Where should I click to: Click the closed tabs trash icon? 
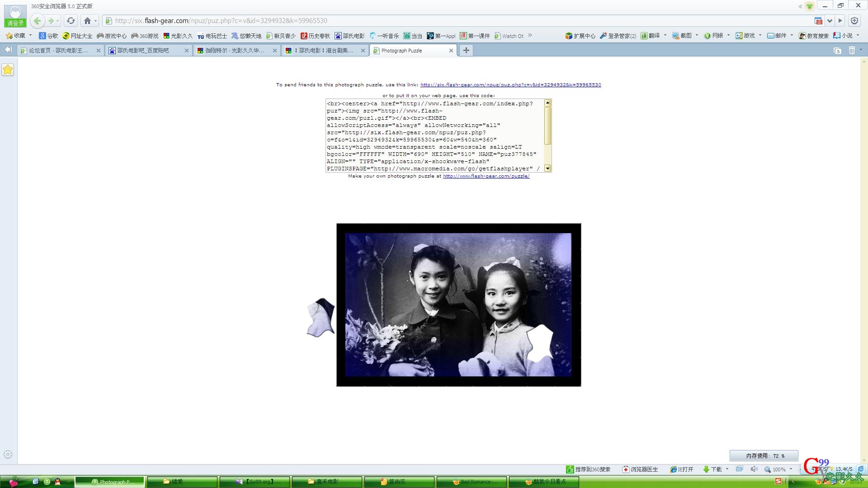pos(852,51)
